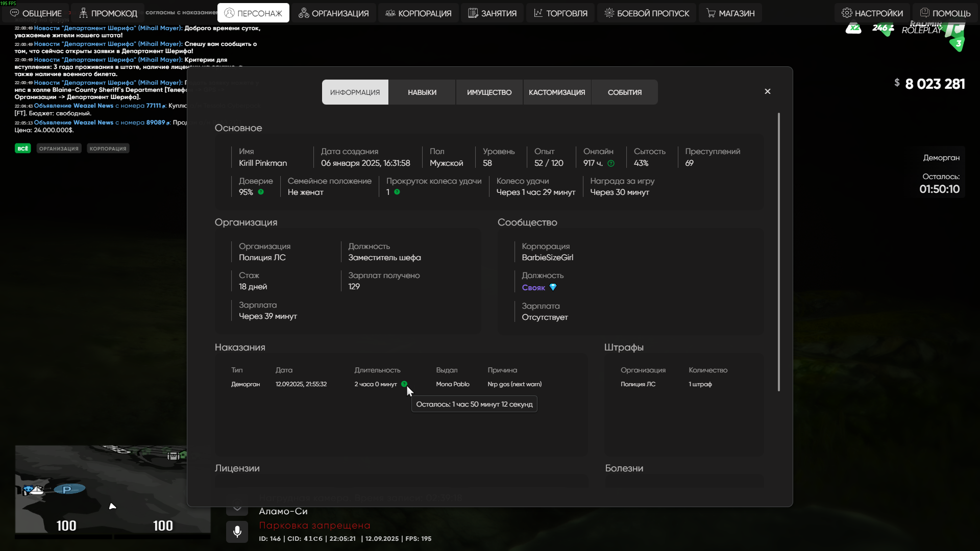Open the Настройки gear menu
980x551 pixels.
pos(872,13)
